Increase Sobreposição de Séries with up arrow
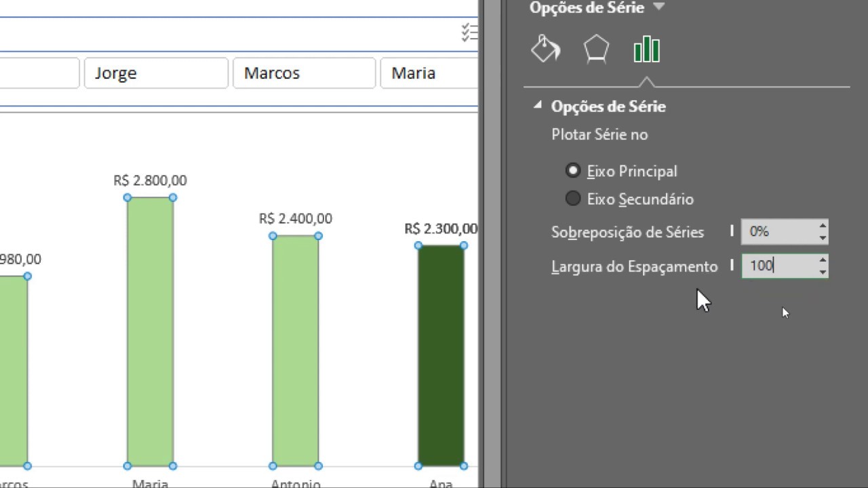Viewport: 868px width, 488px height. (823, 226)
